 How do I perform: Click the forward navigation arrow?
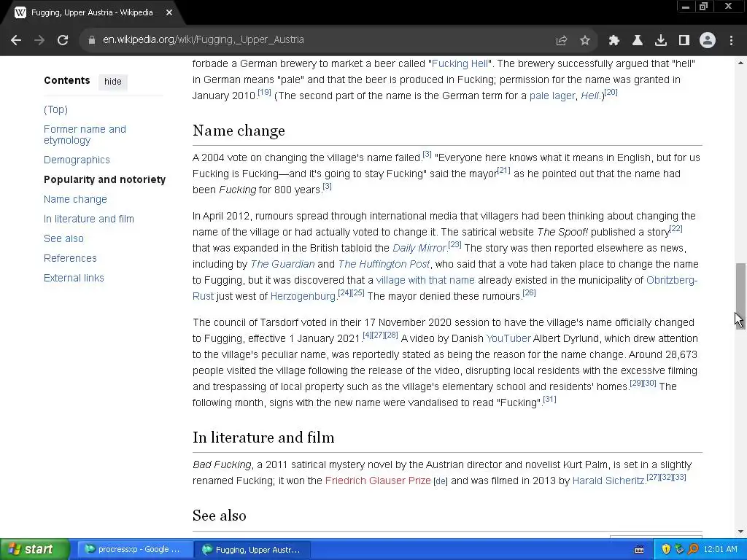pos(39,40)
